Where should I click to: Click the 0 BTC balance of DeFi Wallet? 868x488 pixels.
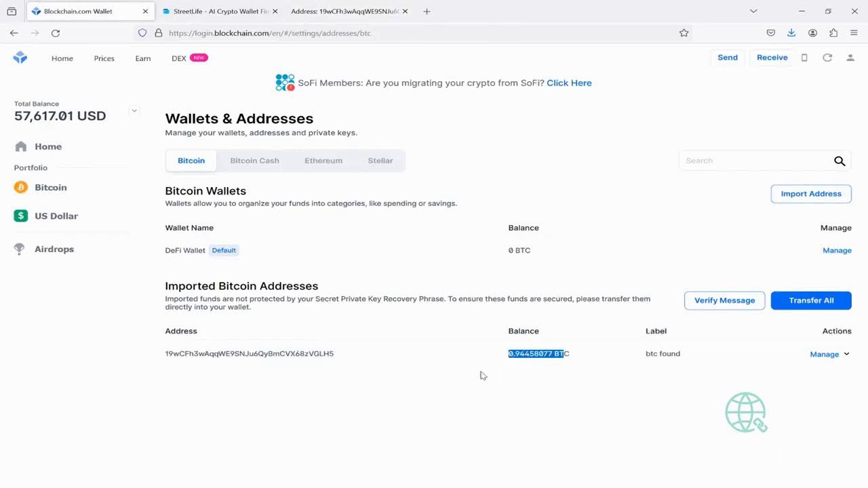point(519,250)
